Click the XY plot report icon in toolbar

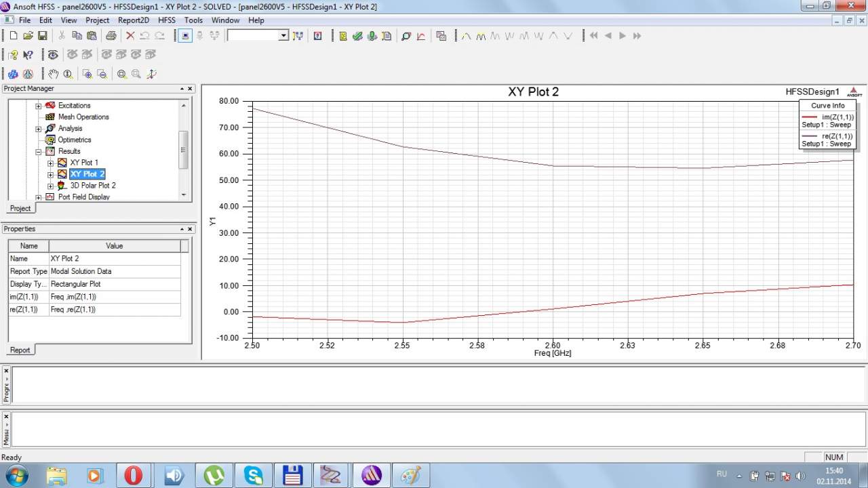coord(420,36)
